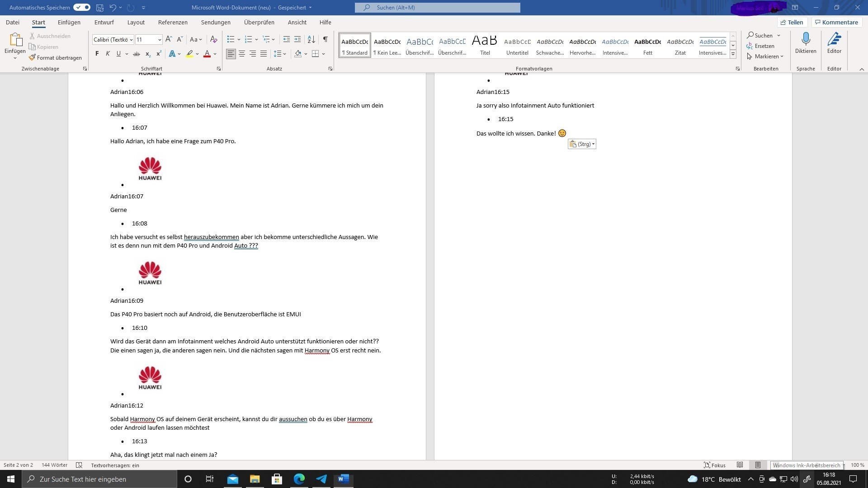Expand the styles gallery
868x488 pixels.
tap(733, 54)
